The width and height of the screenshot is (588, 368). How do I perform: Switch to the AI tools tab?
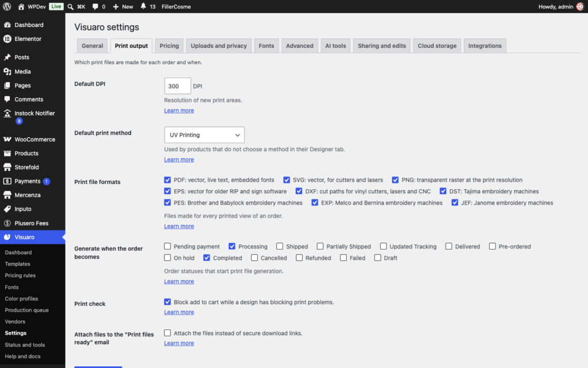coord(335,46)
